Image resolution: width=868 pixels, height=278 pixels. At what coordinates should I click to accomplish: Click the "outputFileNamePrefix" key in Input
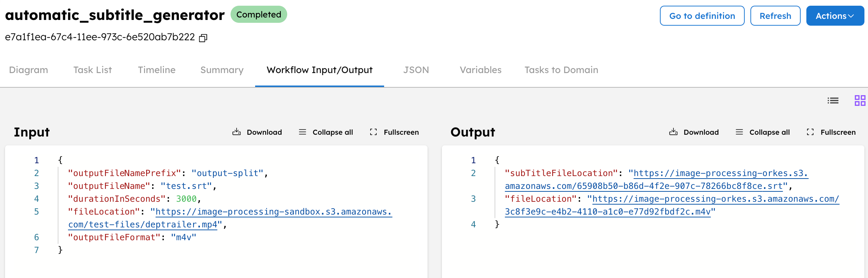point(125,173)
